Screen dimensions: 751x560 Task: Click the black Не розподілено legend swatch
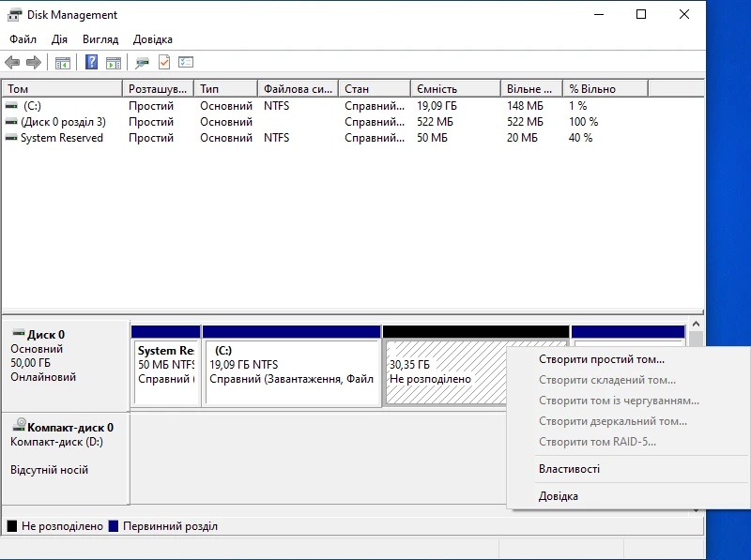(x=12, y=526)
